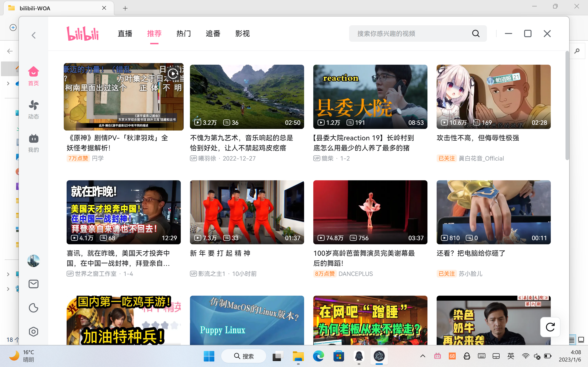Toggle dark mode moon icon
Viewport: 588px width, 367px height.
pyautogui.click(x=33, y=308)
